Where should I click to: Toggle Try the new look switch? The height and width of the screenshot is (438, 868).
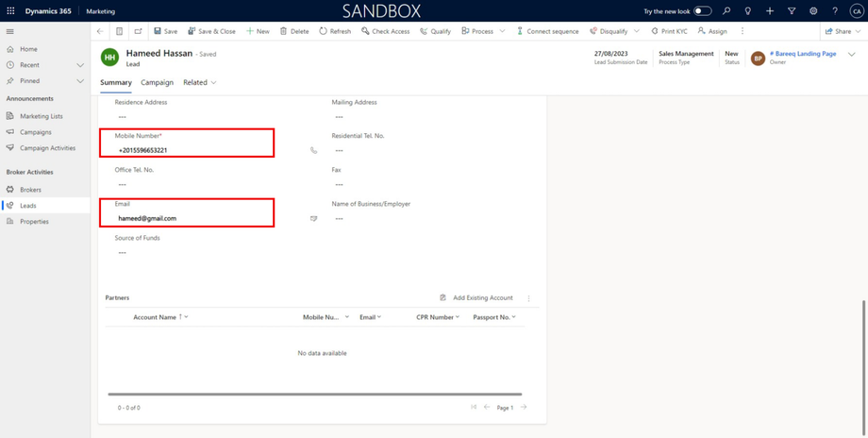703,11
